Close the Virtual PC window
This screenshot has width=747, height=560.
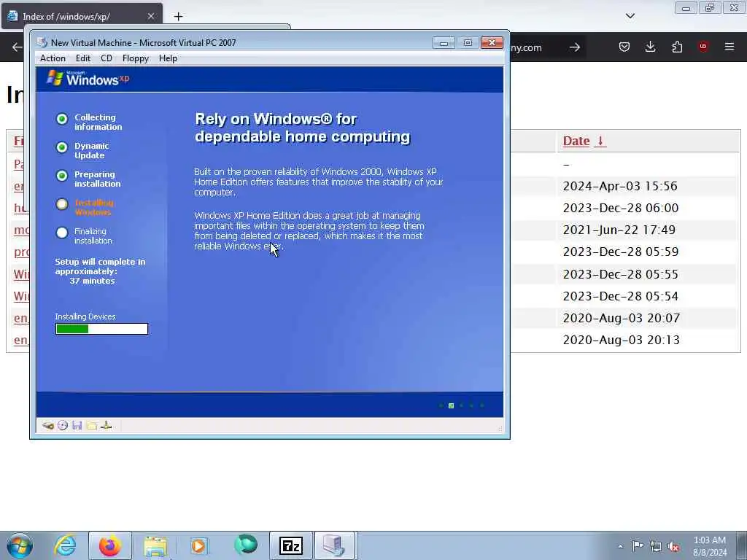pyautogui.click(x=492, y=43)
